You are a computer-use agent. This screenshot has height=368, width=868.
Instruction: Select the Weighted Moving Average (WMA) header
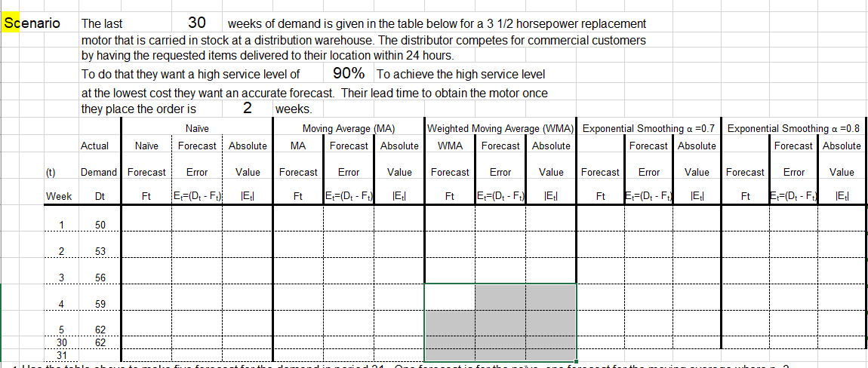coord(500,129)
